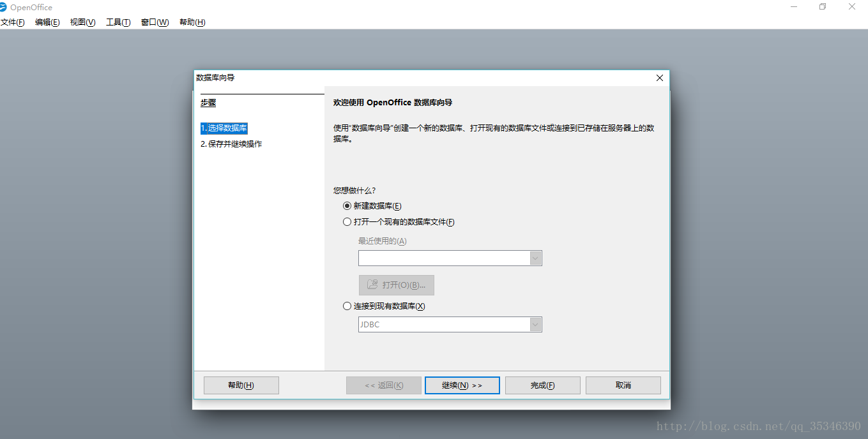Image resolution: width=868 pixels, height=439 pixels.
Task: Close the 数据库向导 dialog
Action: tap(660, 78)
